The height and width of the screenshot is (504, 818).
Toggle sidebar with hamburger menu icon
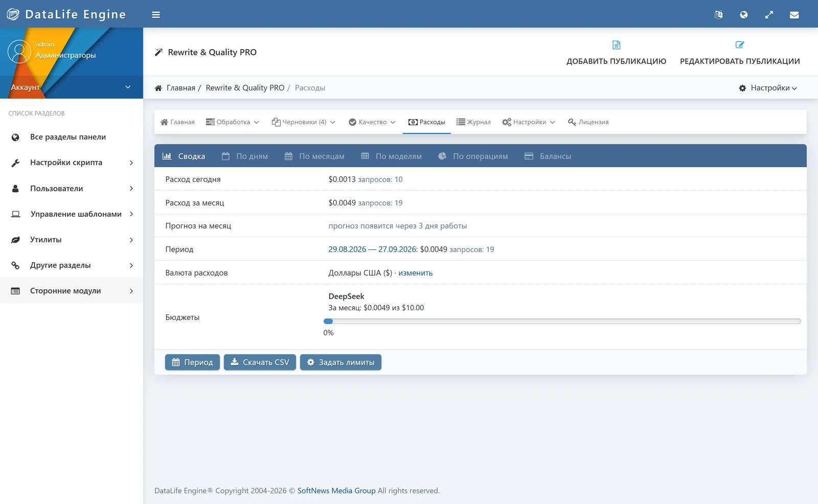point(156,15)
